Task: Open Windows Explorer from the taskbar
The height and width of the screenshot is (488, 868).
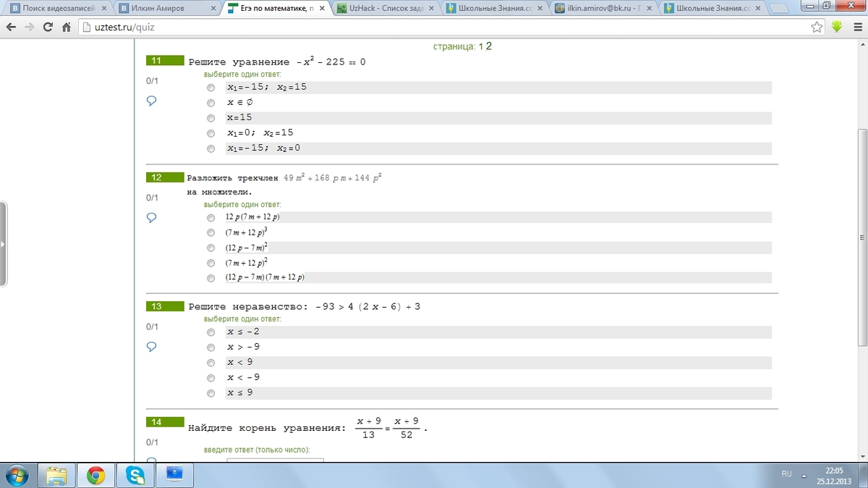Action: [56, 475]
